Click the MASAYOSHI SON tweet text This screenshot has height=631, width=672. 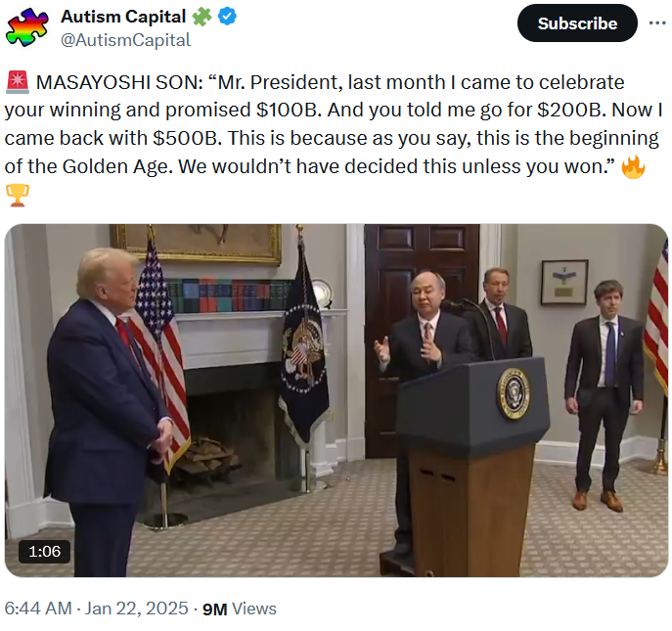coord(323,124)
